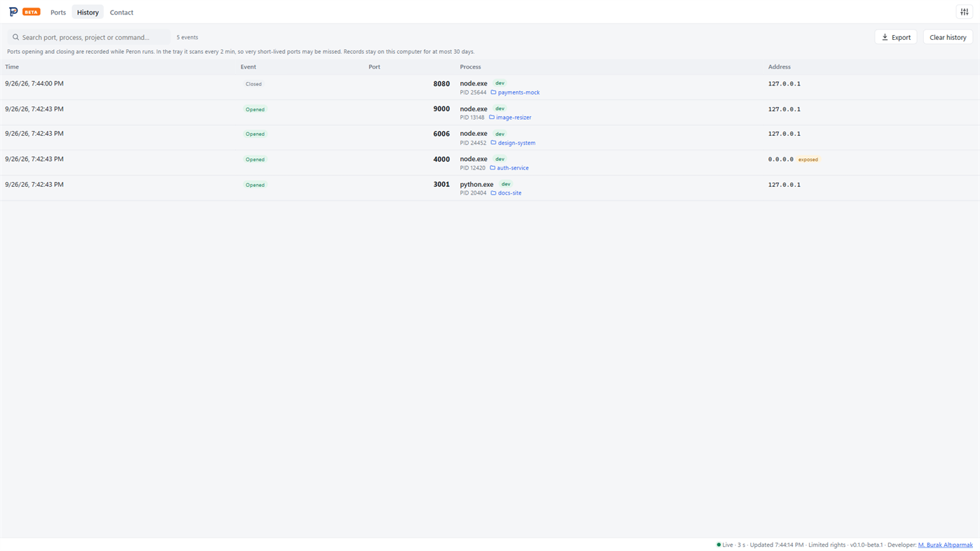
Task: Open the settings sliders icon
Action: 965,12
